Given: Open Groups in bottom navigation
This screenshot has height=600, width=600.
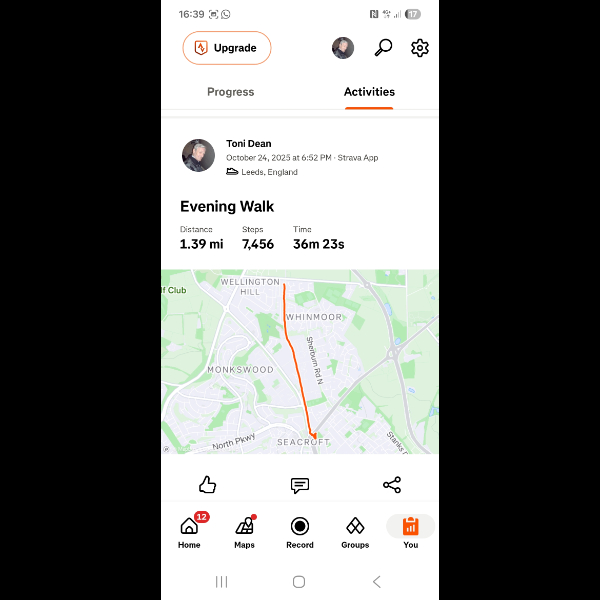Looking at the screenshot, I should [x=355, y=531].
